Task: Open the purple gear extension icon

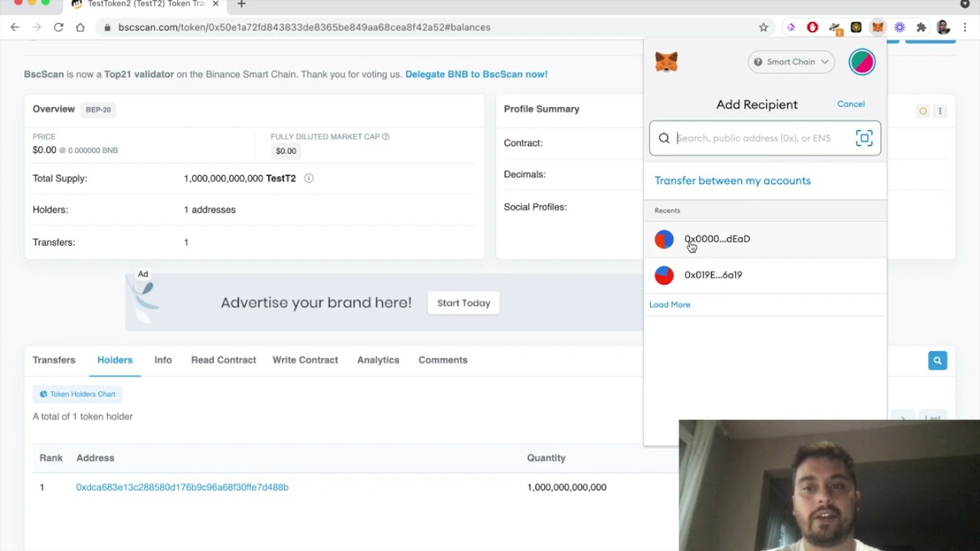Action: [900, 28]
